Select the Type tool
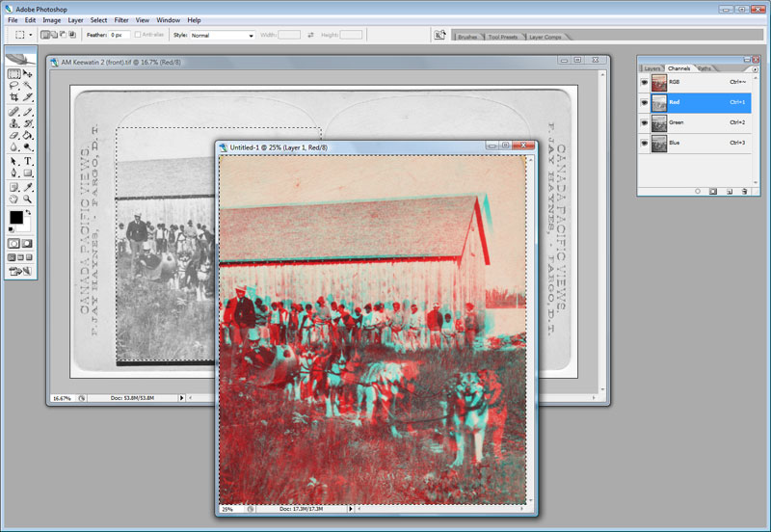 pyautogui.click(x=28, y=161)
